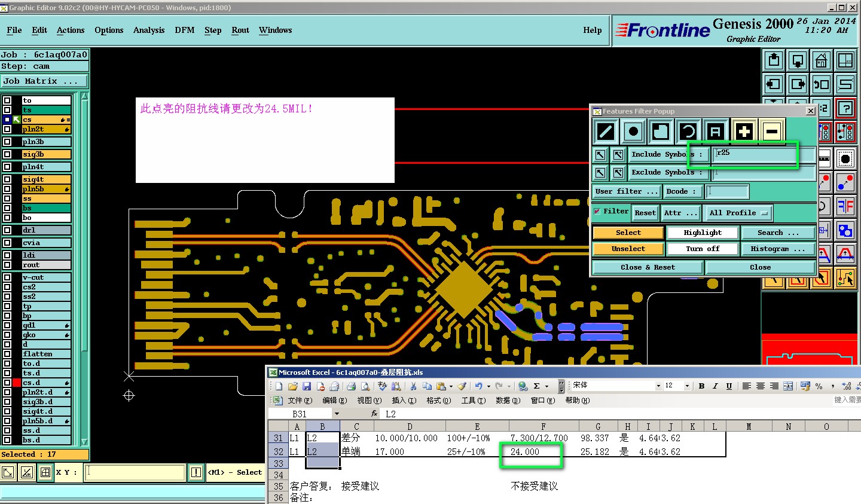Toggle Underline in Excel toolbar
The height and width of the screenshot is (504, 861).
pyautogui.click(x=729, y=386)
